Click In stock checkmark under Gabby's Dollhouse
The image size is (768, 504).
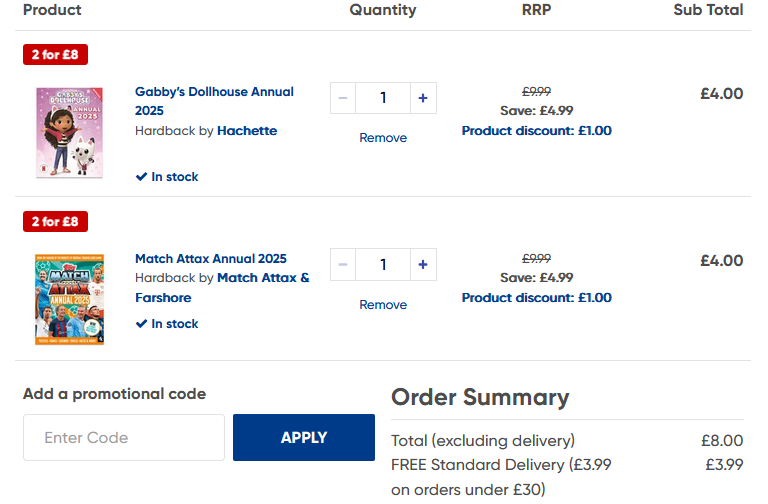[x=142, y=177]
